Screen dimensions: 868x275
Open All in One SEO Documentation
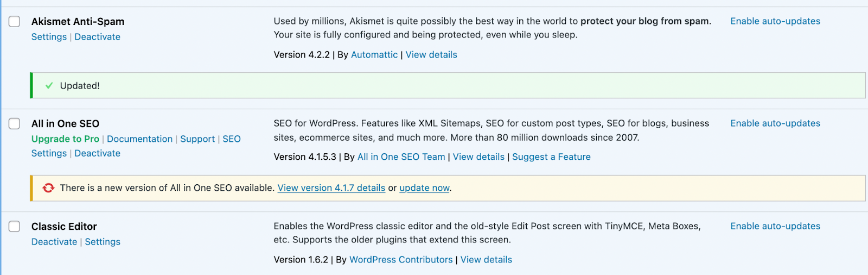pos(139,139)
